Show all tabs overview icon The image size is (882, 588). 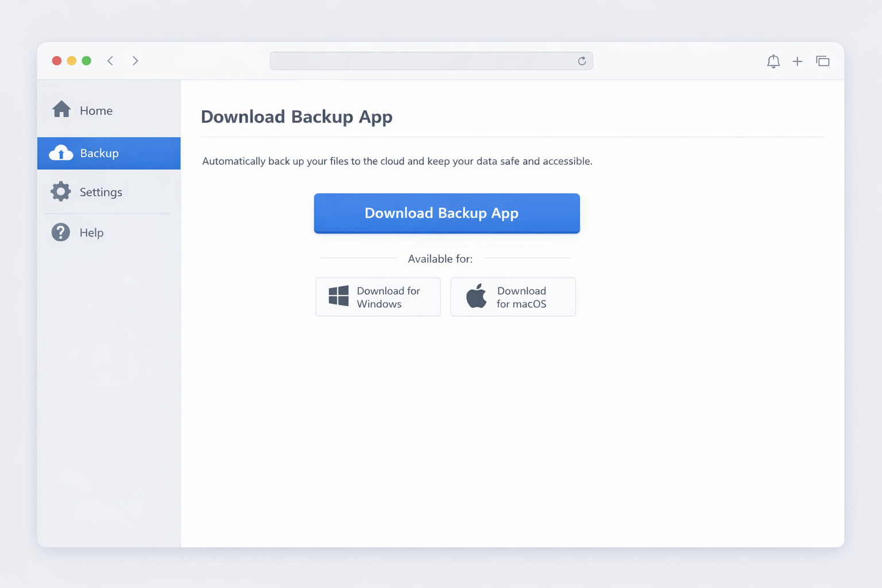[822, 61]
